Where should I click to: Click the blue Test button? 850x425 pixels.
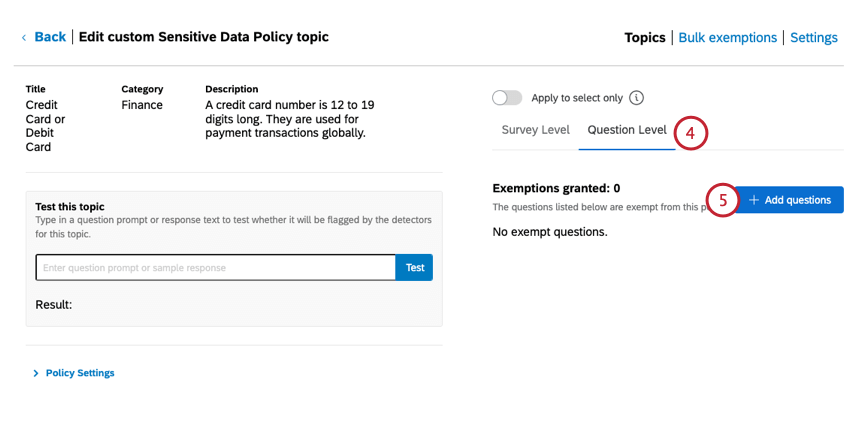415,268
